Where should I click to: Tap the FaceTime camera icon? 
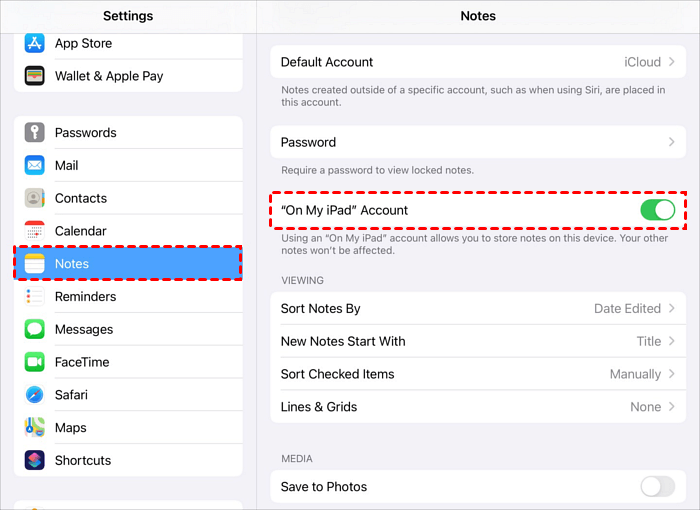35,362
